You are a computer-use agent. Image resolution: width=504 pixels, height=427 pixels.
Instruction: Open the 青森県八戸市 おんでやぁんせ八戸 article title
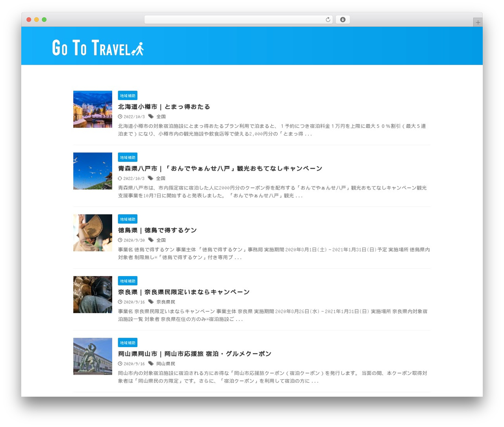(x=220, y=169)
